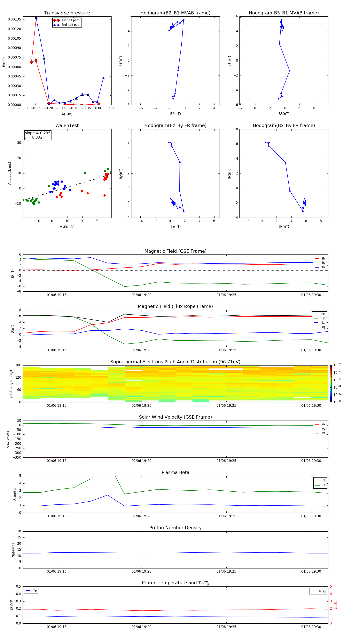Click the "β_p and β" y-axis label
The image size is (351, 644).
14,495
